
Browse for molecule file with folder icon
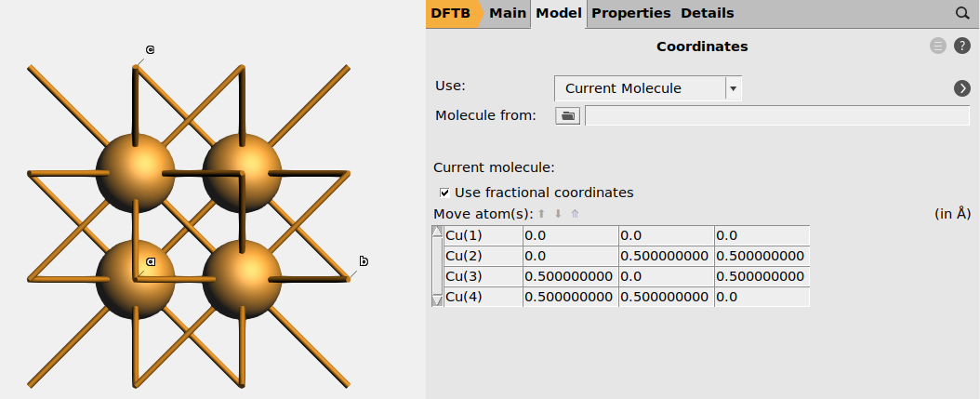567,115
